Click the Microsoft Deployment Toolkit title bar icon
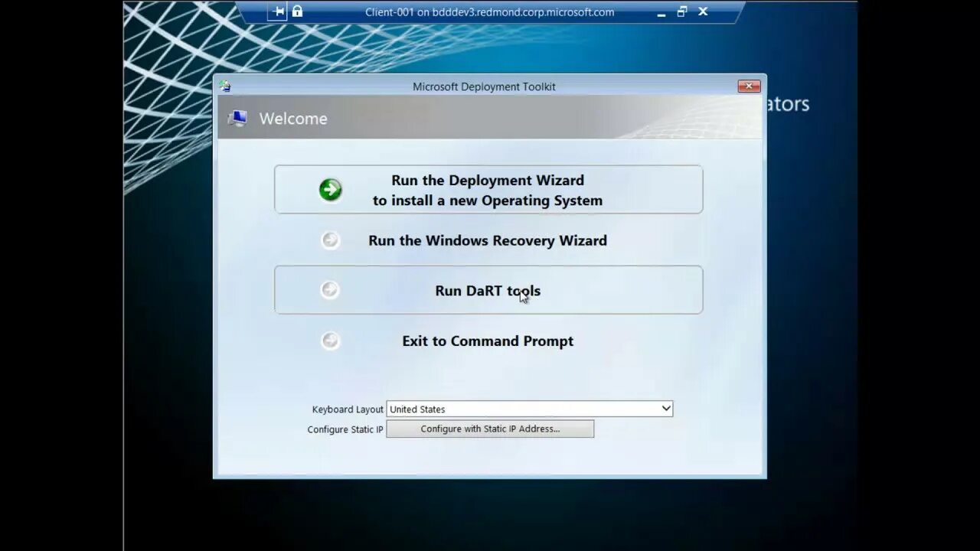 point(224,86)
